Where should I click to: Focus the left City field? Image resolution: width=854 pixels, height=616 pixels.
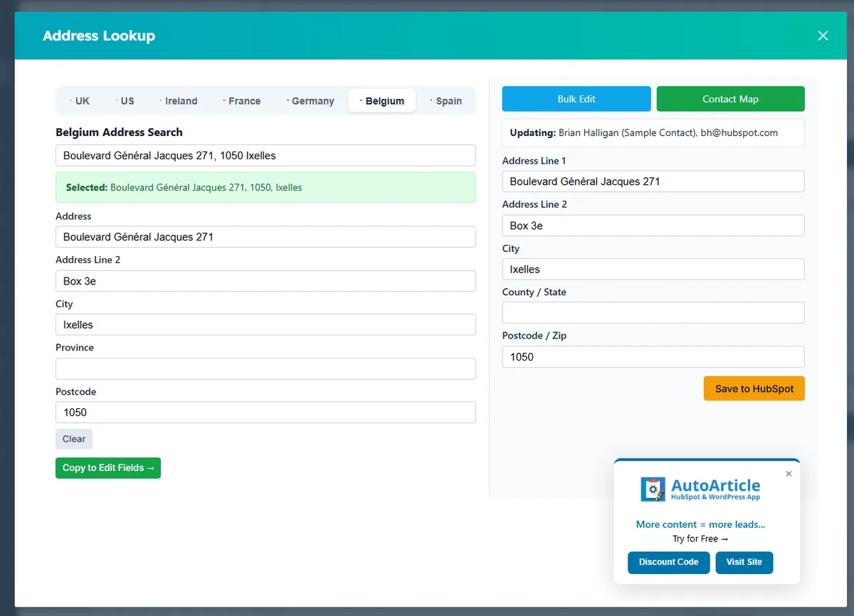[265, 324]
